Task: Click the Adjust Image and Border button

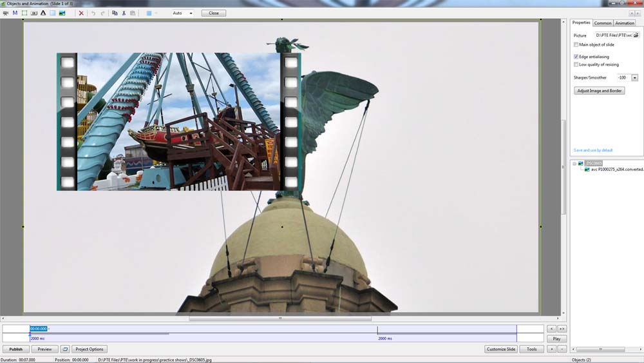Action: [x=600, y=91]
